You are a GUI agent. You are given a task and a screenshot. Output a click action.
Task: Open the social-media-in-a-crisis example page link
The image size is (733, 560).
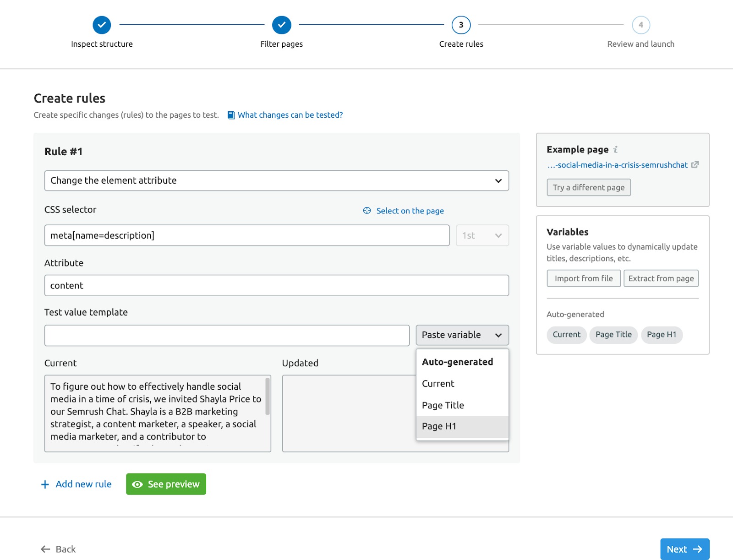[x=618, y=165]
